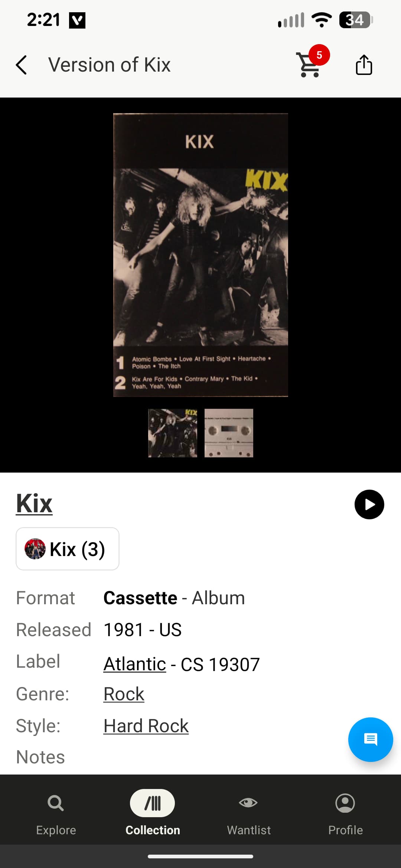The width and height of the screenshot is (401, 868).
Task: Go back using the back chevron
Action: click(x=22, y=65)
